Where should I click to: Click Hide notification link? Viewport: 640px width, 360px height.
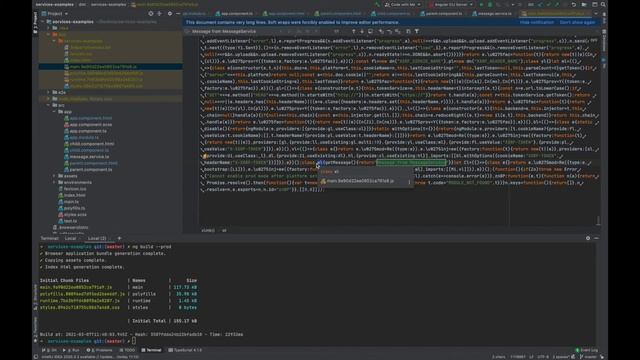pos(537,22)
